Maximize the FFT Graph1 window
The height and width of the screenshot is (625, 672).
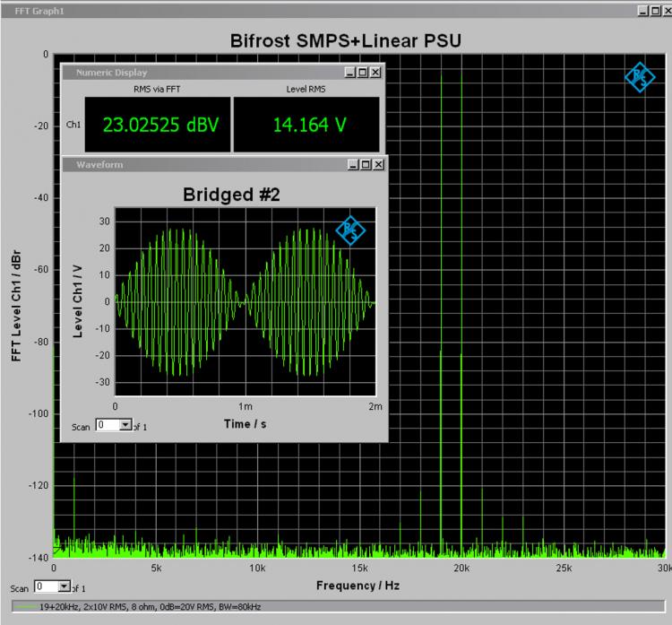[655, 11]
